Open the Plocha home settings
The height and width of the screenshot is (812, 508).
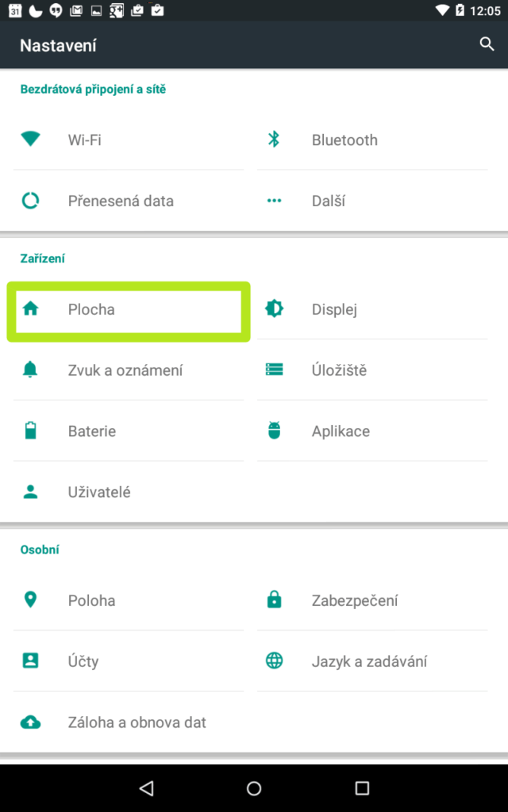(129, 310)
